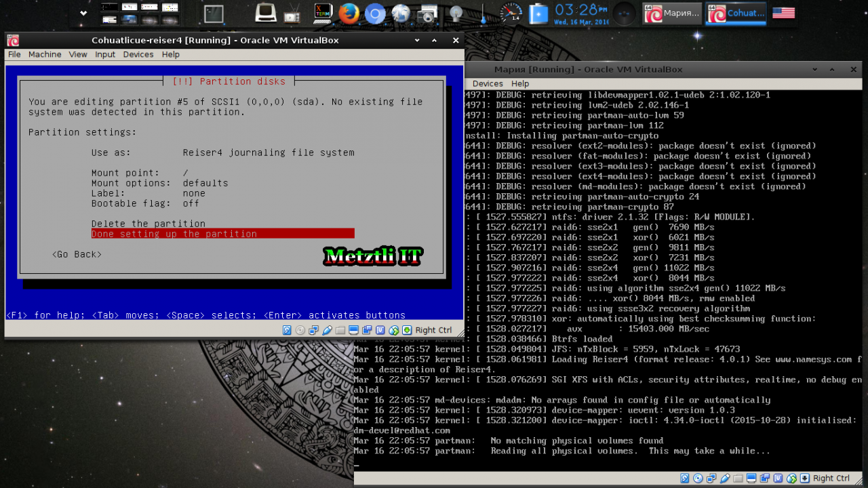868x488 pixels.
Task: Click keyboard capture arrow icon in Cohuatlicue status bar
Action: (407, 330)
